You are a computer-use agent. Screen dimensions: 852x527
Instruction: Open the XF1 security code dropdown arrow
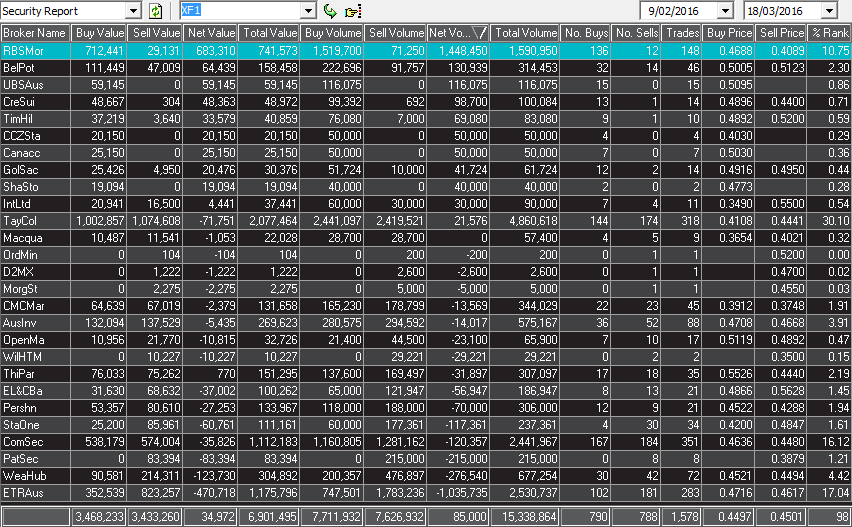pos(309,11)
